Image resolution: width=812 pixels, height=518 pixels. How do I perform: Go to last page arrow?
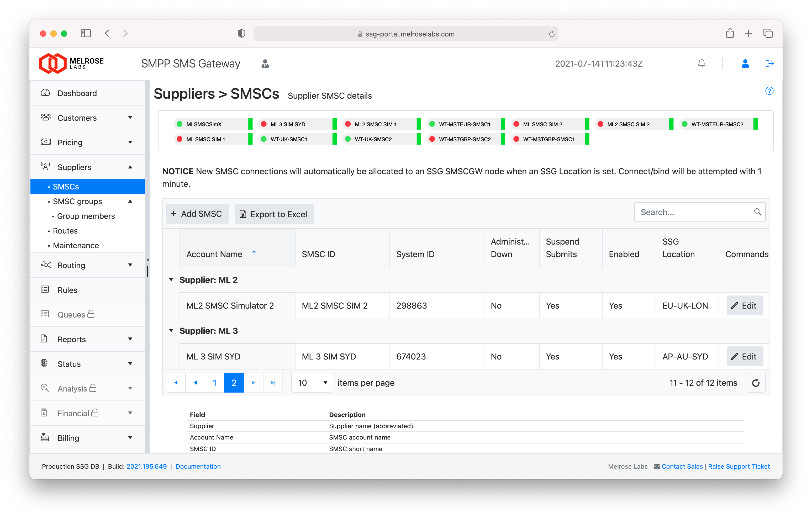pyautogui.click(x=272, y=383)
